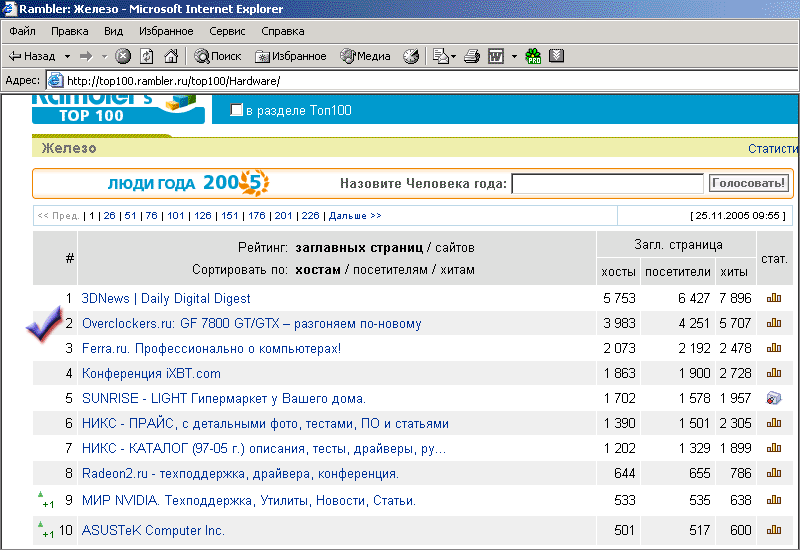
Task: Click the Медиа toolbar button
Action: pos(366,57)
